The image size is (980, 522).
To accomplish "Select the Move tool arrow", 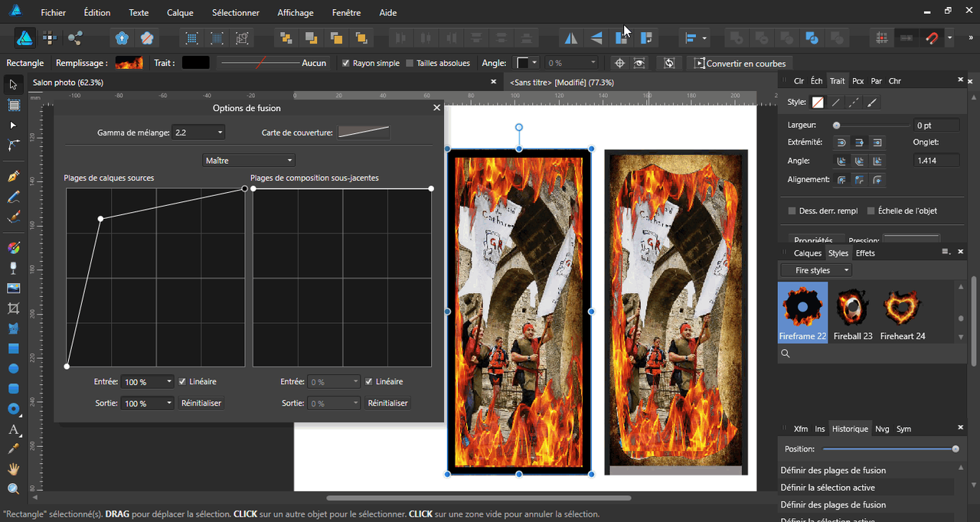I will tap(13, 84).
